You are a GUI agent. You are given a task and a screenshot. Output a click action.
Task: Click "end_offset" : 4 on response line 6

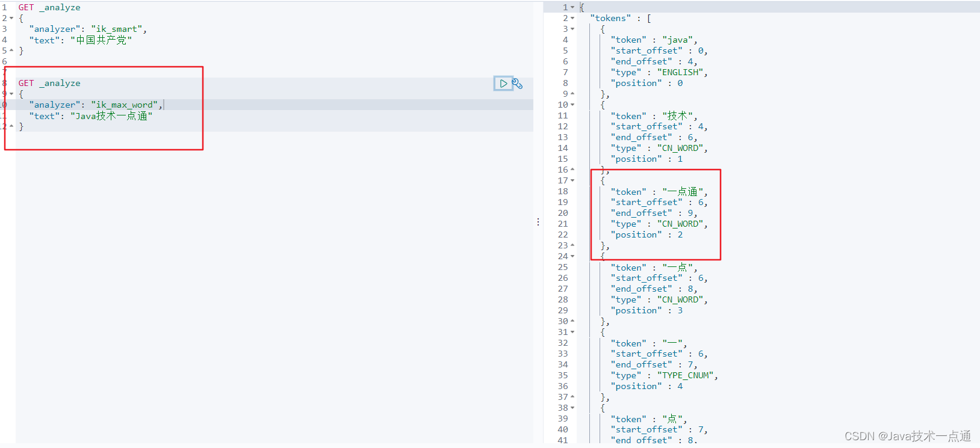(x=654, y=61)
